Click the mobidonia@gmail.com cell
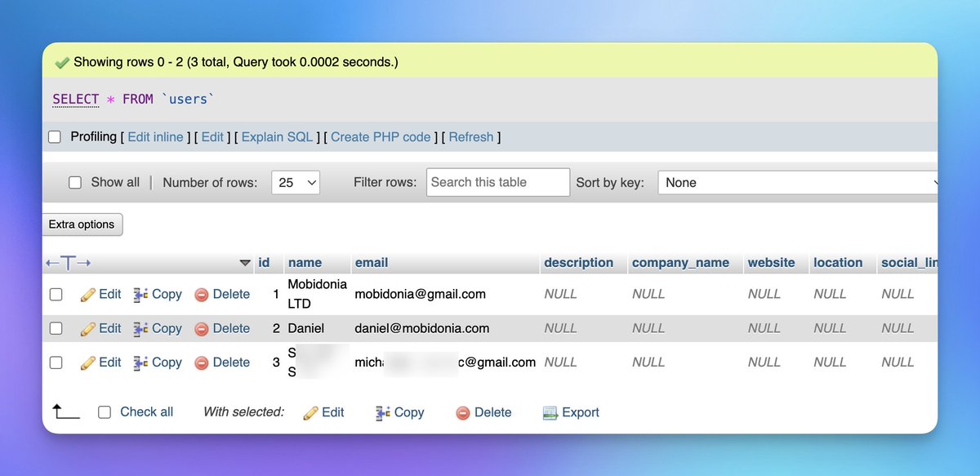980x476 pixels. 420,294
